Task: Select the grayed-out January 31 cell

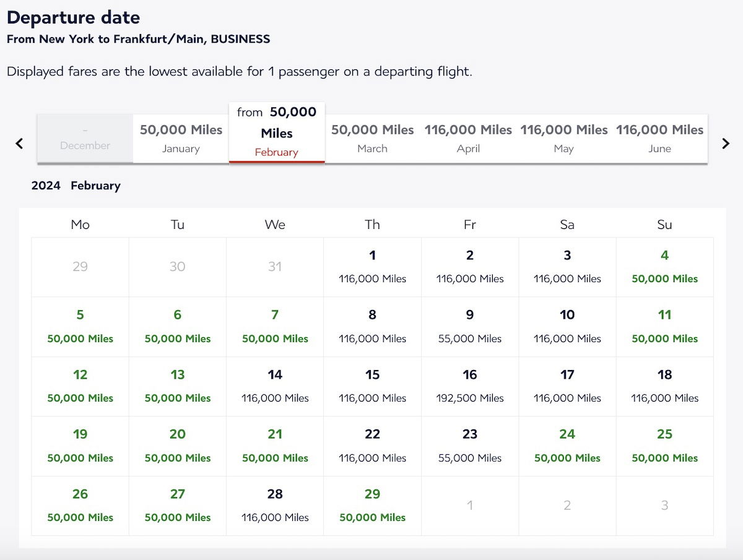Action: pyautogui.click(x=275, y=266)
